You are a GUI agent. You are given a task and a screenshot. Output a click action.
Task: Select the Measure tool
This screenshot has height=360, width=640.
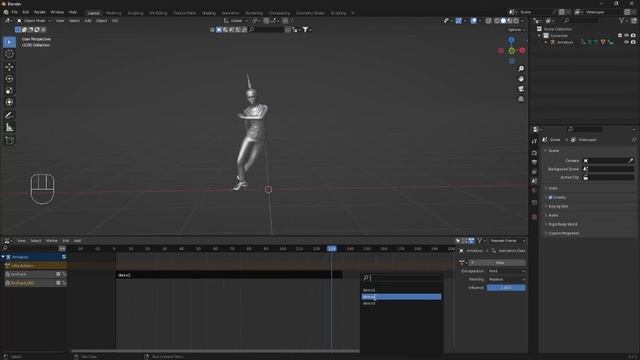point(9,128)
